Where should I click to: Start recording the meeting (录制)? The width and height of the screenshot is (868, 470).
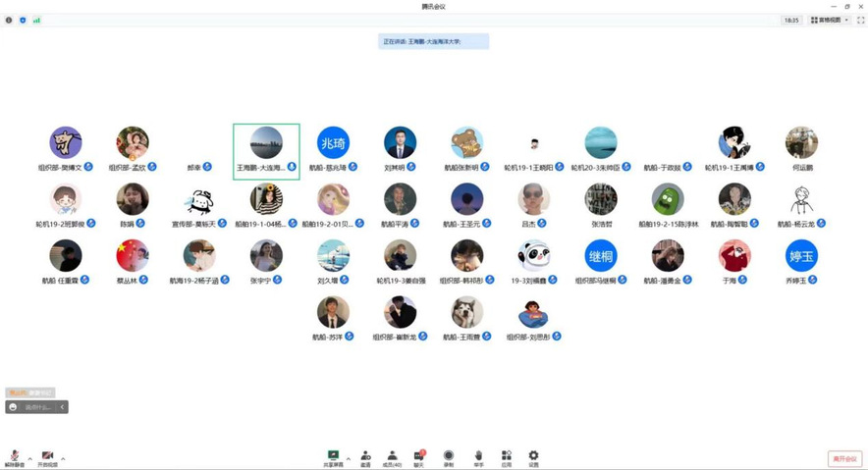[448, 457]
